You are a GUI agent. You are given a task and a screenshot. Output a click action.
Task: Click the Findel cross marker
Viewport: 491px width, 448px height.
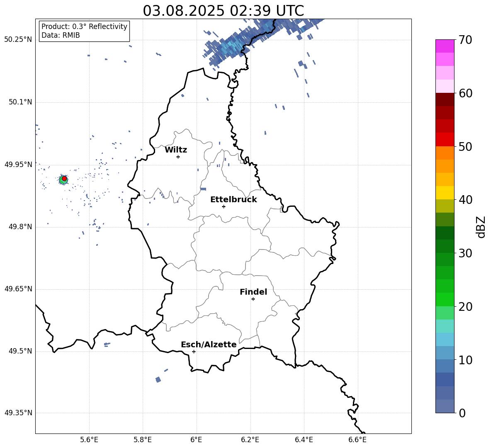pyautogui.click(x=253, y=299)
